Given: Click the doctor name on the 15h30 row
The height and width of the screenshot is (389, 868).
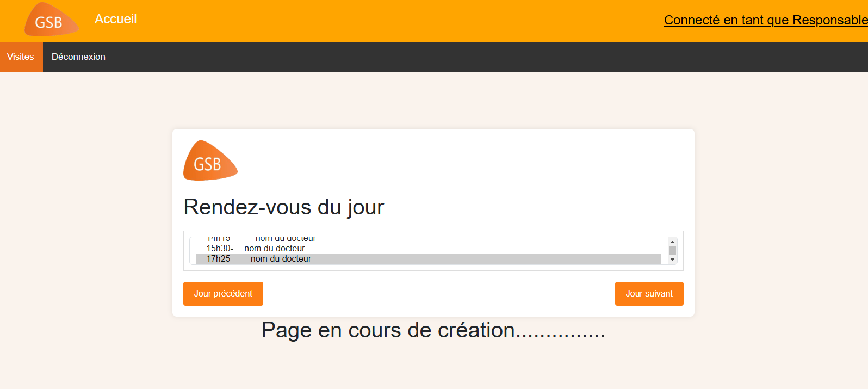Looking at the screenshot, I should (x=275, y=249).
